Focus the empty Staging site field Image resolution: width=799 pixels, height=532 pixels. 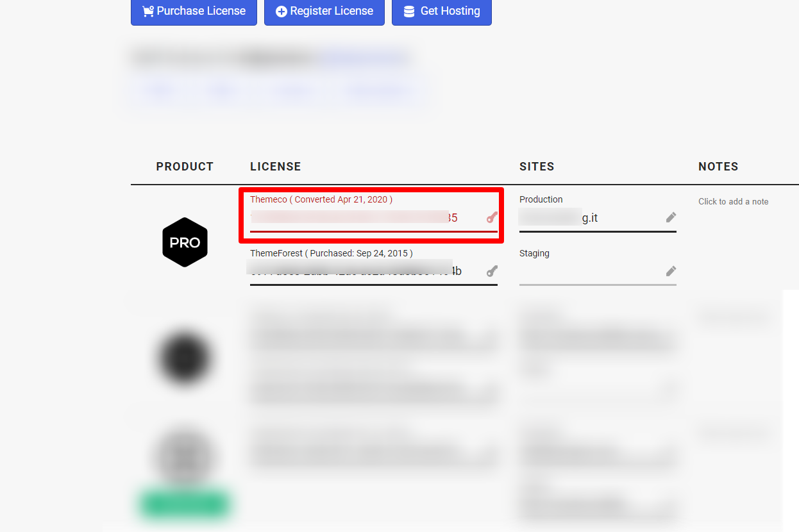pyautogui.click(x=598, y=272)
